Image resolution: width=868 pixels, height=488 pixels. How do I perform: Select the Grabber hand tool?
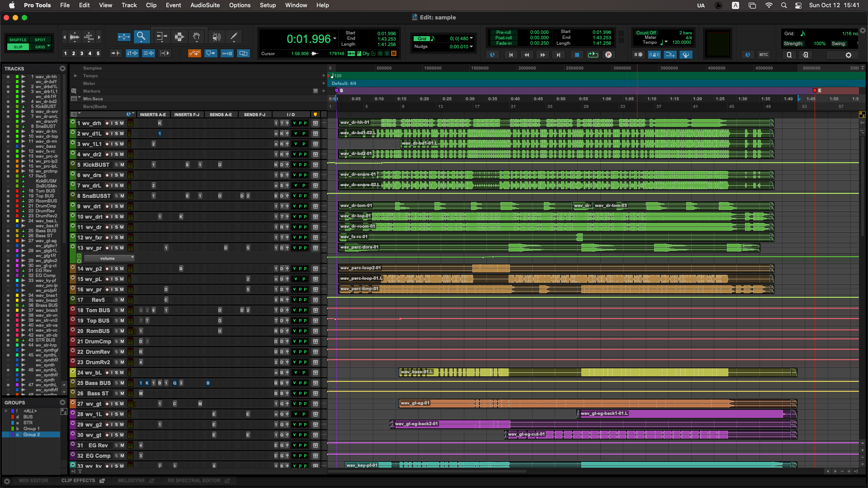click(197, 37)
